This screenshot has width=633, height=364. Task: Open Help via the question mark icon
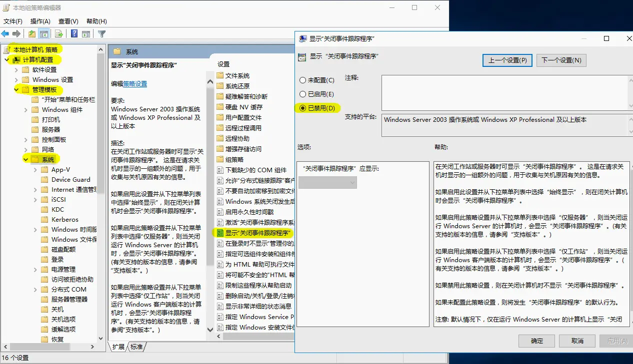pos(74,34)
